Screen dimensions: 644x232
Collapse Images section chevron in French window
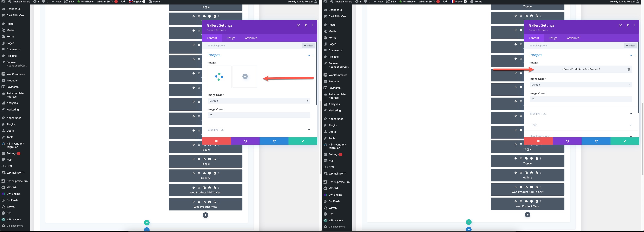(x=631, y=55)
